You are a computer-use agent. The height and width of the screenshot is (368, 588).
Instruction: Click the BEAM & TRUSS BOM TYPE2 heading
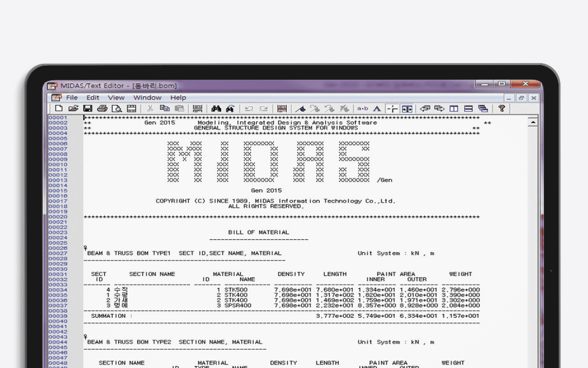click(175, 342)
